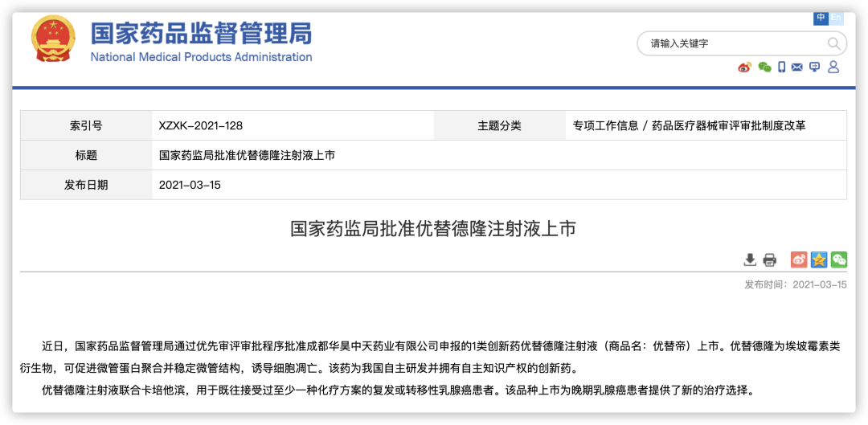Open the WeChat icon in the header
The image size is (868, 425).
[x=764, y=67]
